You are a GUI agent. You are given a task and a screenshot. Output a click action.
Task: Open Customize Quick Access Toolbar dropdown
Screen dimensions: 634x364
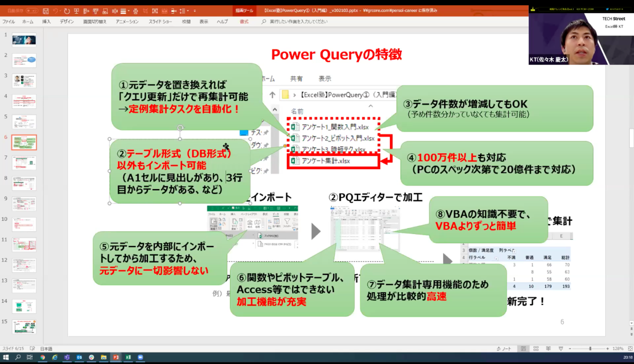[x=195, y=11]
